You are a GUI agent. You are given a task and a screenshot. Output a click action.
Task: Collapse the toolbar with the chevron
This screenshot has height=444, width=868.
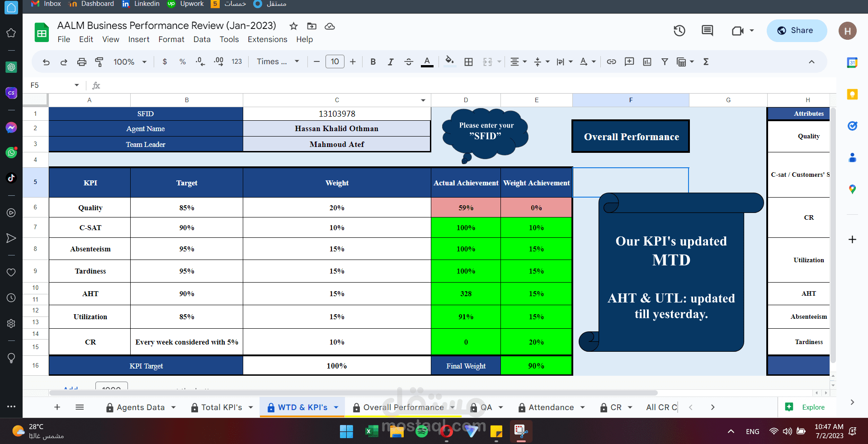(811, 62)
